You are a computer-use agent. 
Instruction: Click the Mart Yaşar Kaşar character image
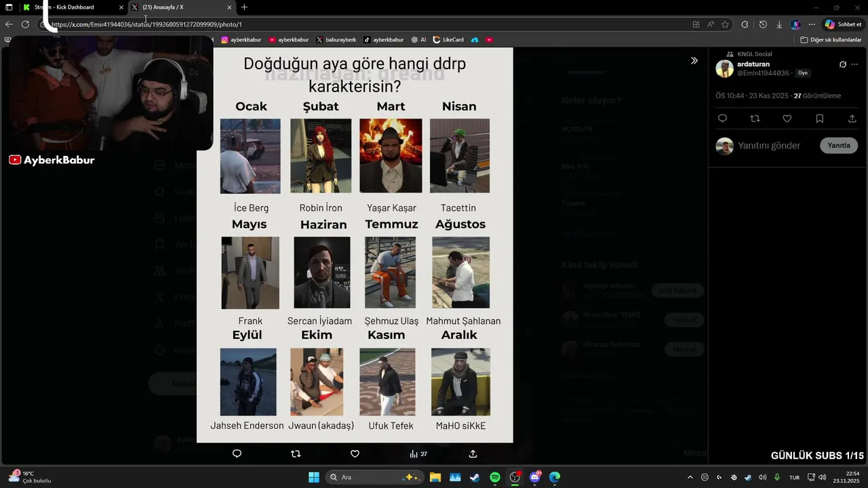[391, 156]
